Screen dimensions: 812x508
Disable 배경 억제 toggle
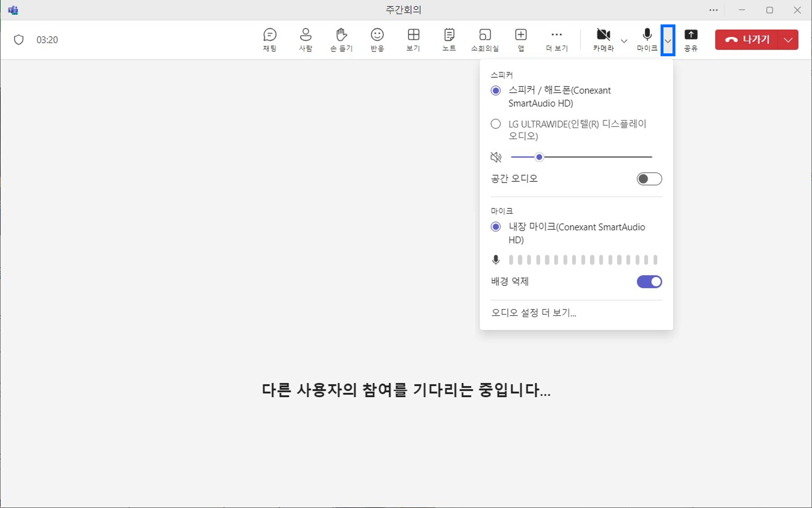point(649,282)
